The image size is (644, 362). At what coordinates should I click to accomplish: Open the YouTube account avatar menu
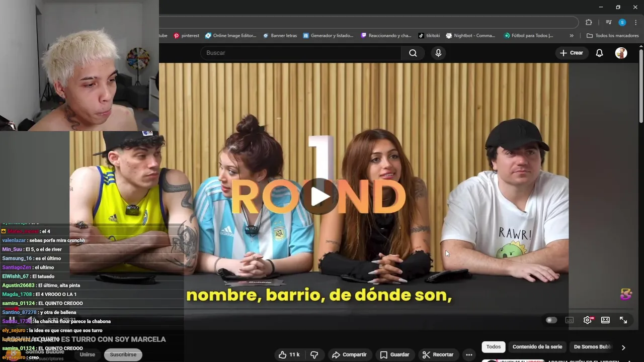click(621, 53)
